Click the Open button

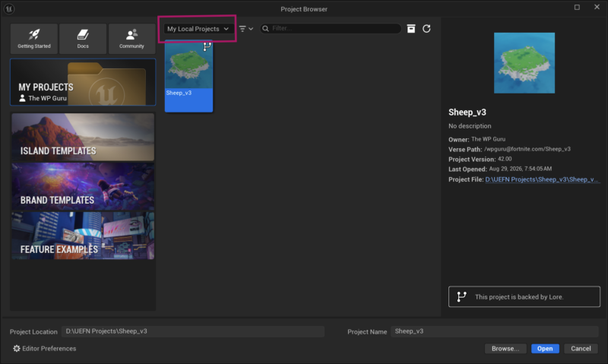[545, 349]
